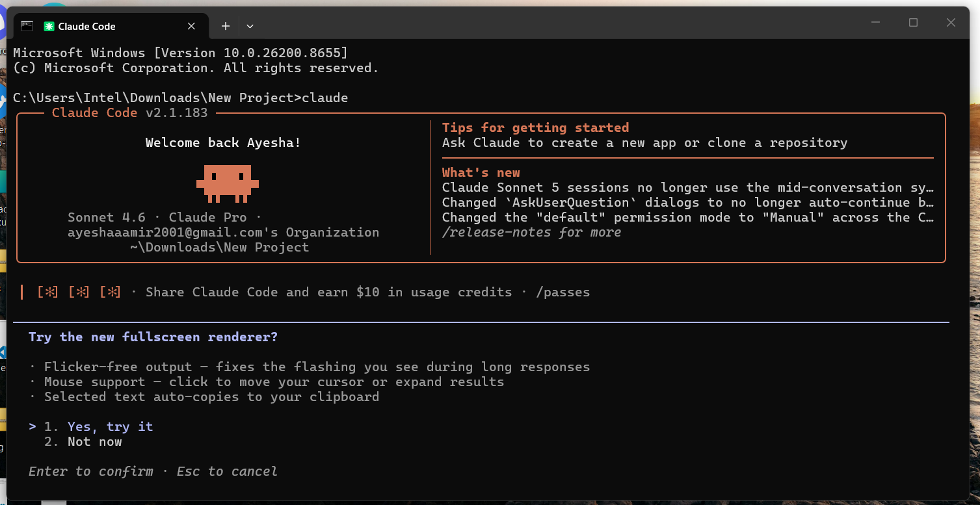This screenshot has height=505, width=980.
Task: Click the 'Claude Code v2.1.183' header
Action: coord(130,112)
